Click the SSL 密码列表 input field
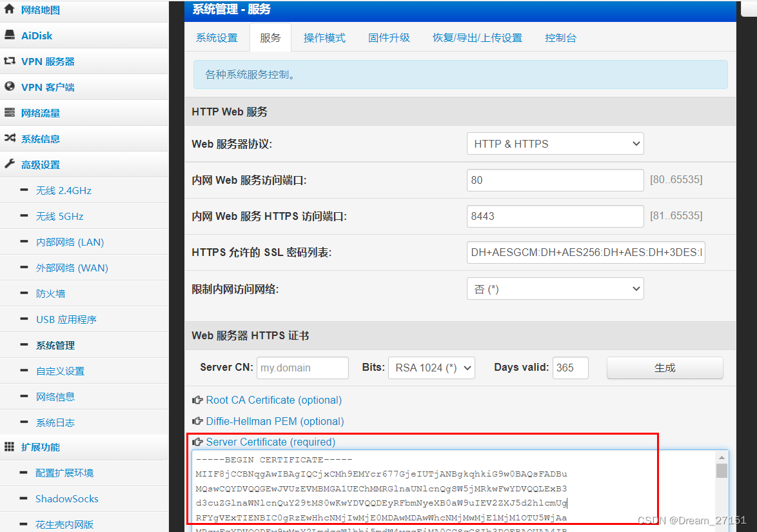The height and width of the screenshot is (532, 757). [586, 253]
